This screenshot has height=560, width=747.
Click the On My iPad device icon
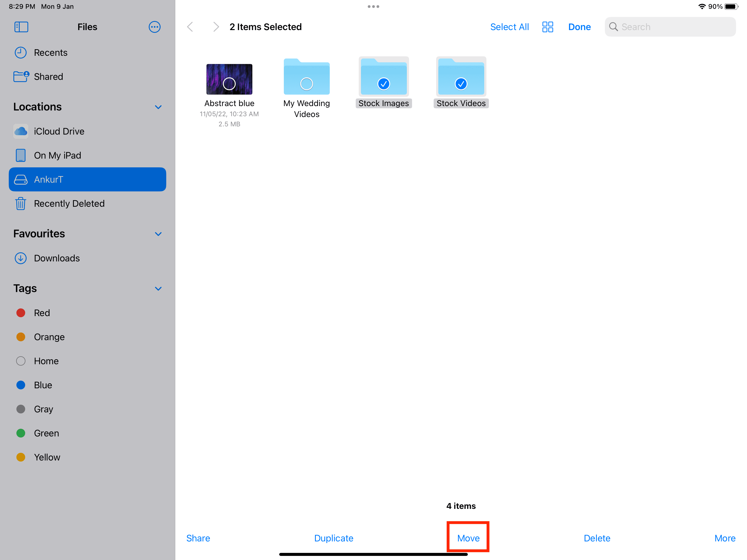click(x=21, y=155)
